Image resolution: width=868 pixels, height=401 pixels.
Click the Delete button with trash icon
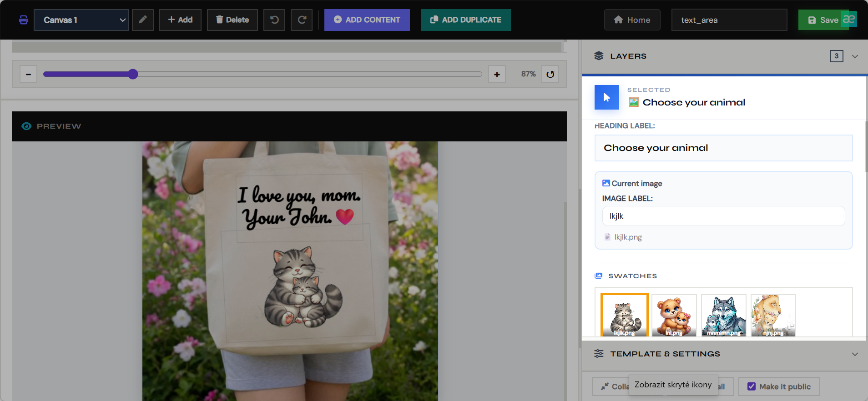click(x=232, y=20)
